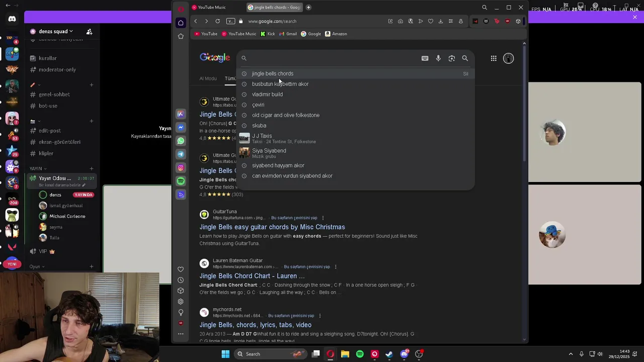The height and width of the screenshot is (362, 644).
Task: Open new browser tab with plus
Action: click(308, 7)
